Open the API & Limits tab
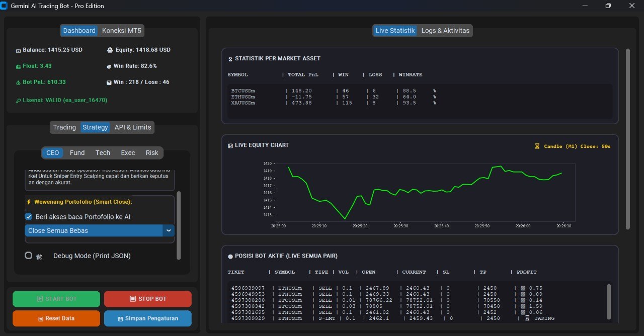644x336 pixels. 133,127
